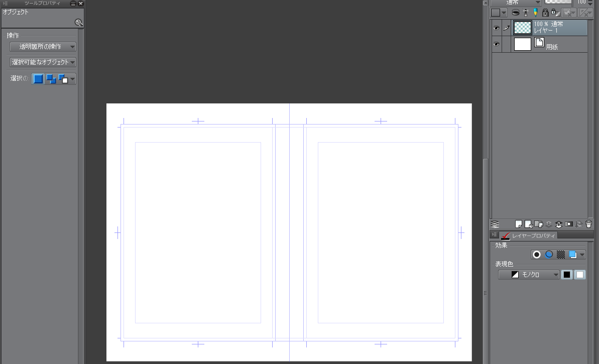Open the 透明箇所の操作 dropdown
Screen dimensions: 599x364
[x=43, y=47]
